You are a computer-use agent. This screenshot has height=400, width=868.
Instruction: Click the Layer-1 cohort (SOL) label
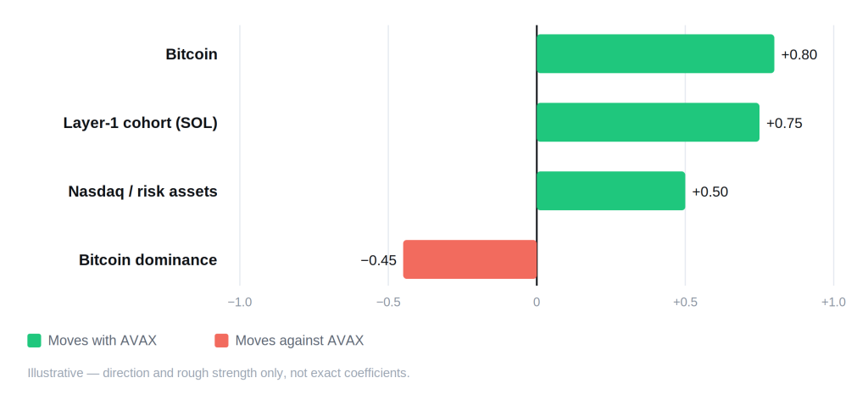point(140,123)
